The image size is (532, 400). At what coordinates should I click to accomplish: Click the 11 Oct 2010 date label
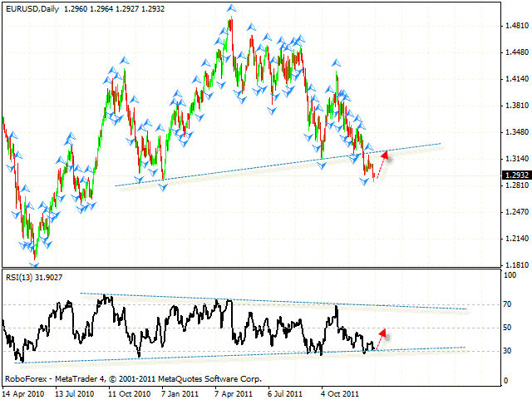[129, 393]
